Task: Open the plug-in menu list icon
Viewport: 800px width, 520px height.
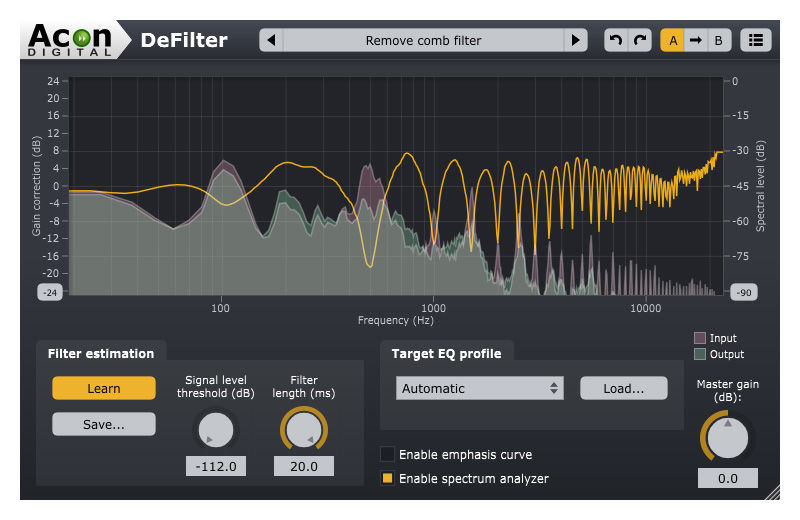Action: (756, 41)
